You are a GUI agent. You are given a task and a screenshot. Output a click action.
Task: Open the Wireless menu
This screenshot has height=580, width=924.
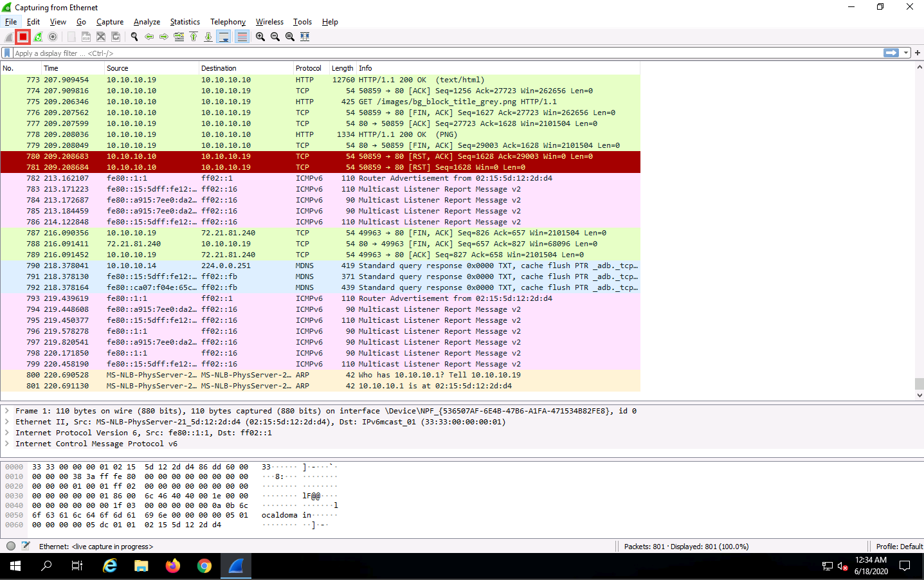[269, 22]
